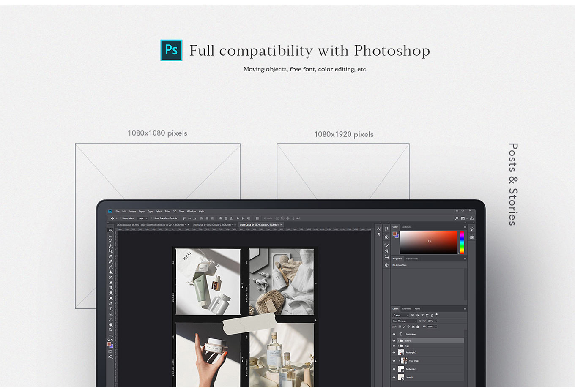575x392 pixels.
Task: Open the Pass Through blend mode dropdown
Action: click(405, 321)
